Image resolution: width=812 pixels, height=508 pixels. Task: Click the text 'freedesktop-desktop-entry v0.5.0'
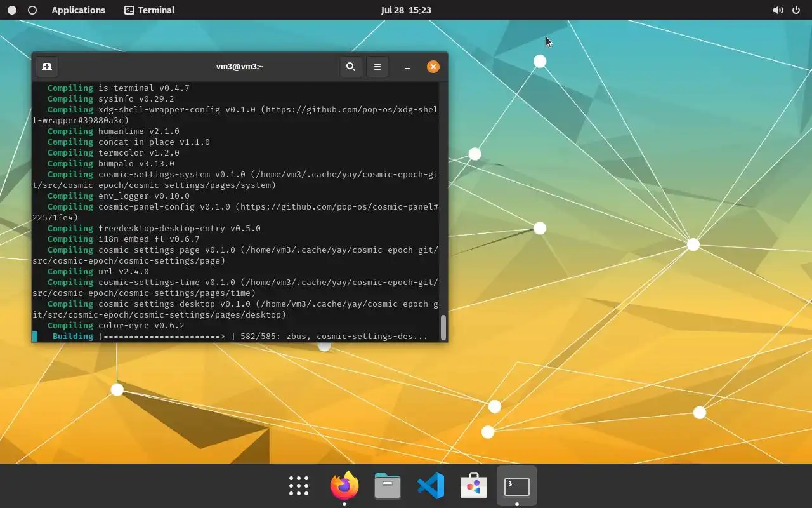coord(180,229)
